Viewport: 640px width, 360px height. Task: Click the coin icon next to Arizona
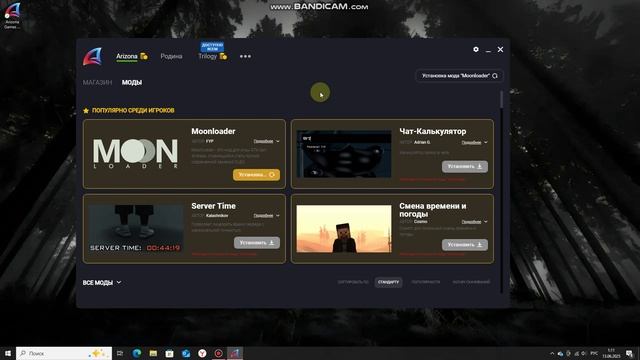(x=144, y=56)
